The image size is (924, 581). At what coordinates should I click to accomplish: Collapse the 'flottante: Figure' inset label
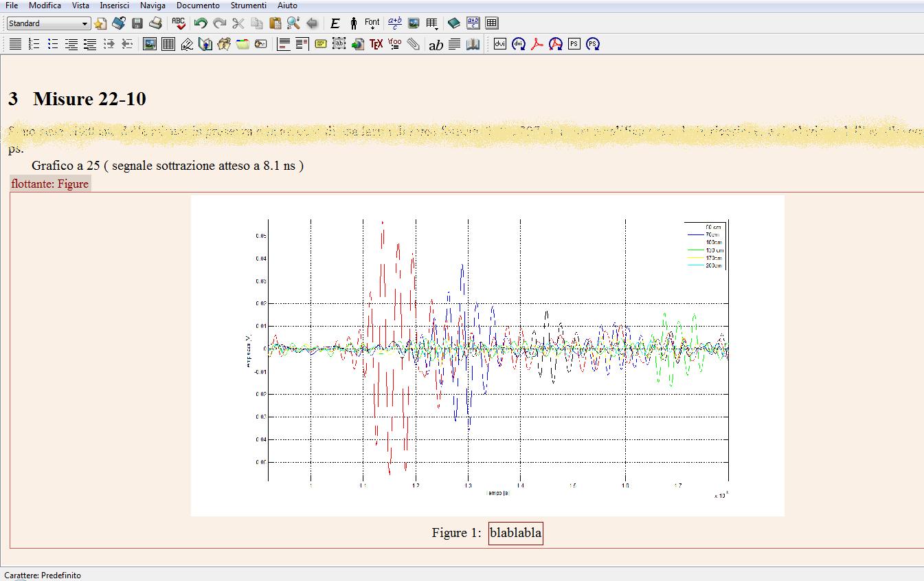tap(50, 184)
